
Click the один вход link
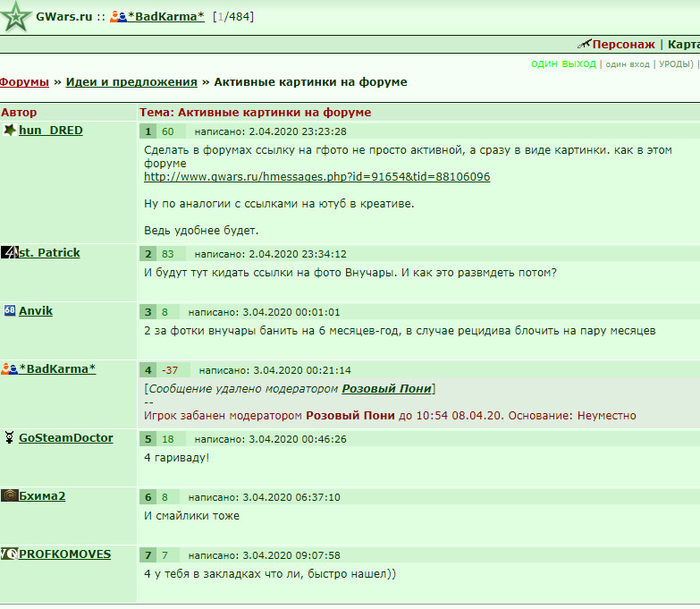click(628, 64)
